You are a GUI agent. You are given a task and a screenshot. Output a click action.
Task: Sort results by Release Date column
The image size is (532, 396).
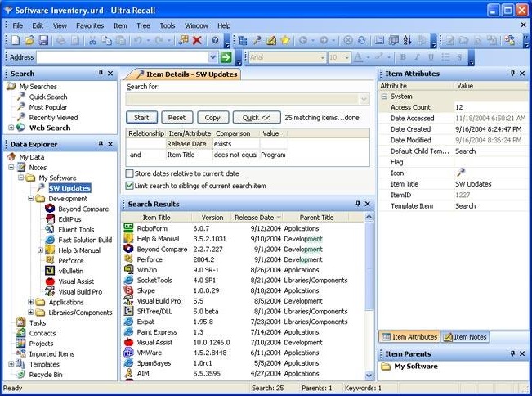257,218
